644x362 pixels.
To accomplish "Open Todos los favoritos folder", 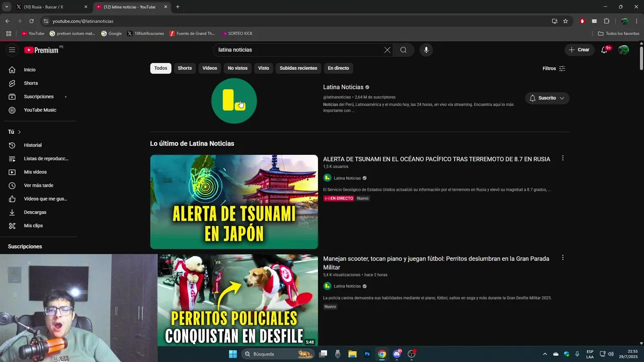I will pyautogui.click(x=618, y=34).
